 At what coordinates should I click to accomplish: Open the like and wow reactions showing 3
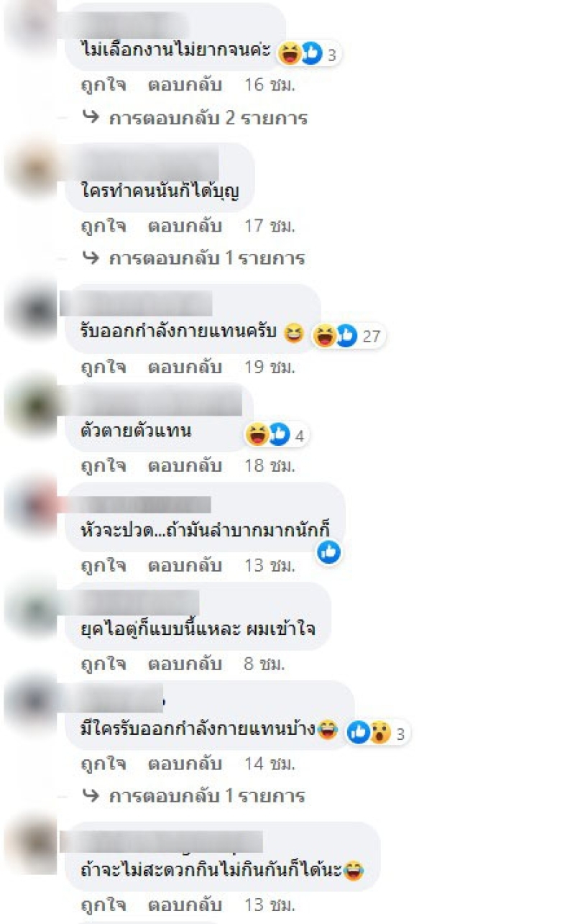point(377,733)
